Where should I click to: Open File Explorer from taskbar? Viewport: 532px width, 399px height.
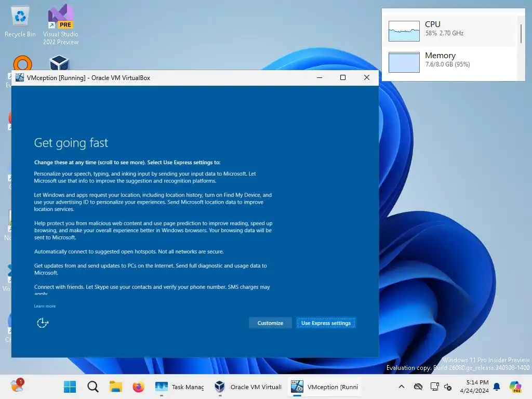pos(115,387)
